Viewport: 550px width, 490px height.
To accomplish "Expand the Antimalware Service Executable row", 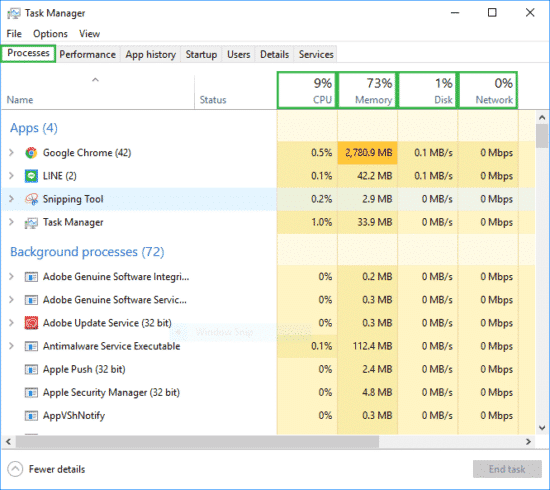I will pyautogui.click(x=11, y=346).
